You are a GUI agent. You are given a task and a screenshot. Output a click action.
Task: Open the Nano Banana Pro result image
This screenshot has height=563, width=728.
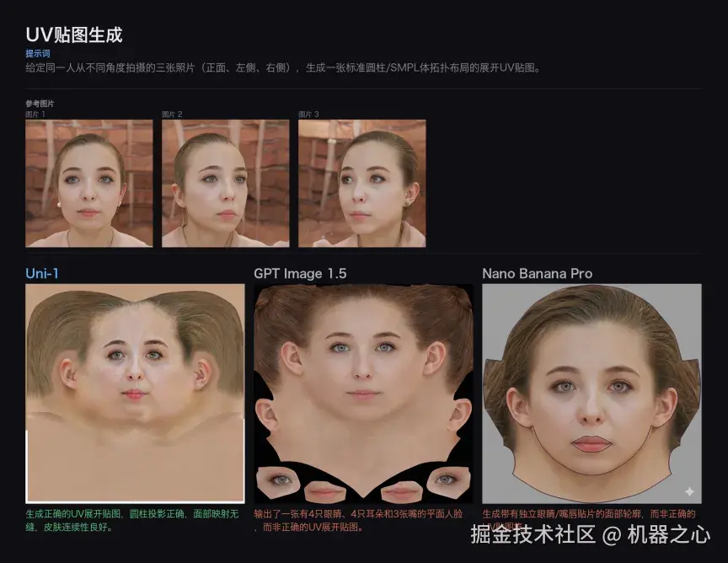[x=590, y=394]
